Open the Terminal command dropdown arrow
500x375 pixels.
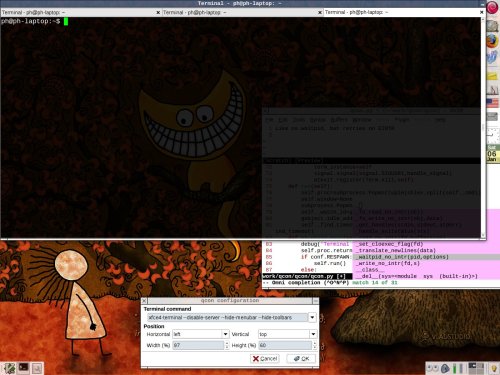coord(312,317)
